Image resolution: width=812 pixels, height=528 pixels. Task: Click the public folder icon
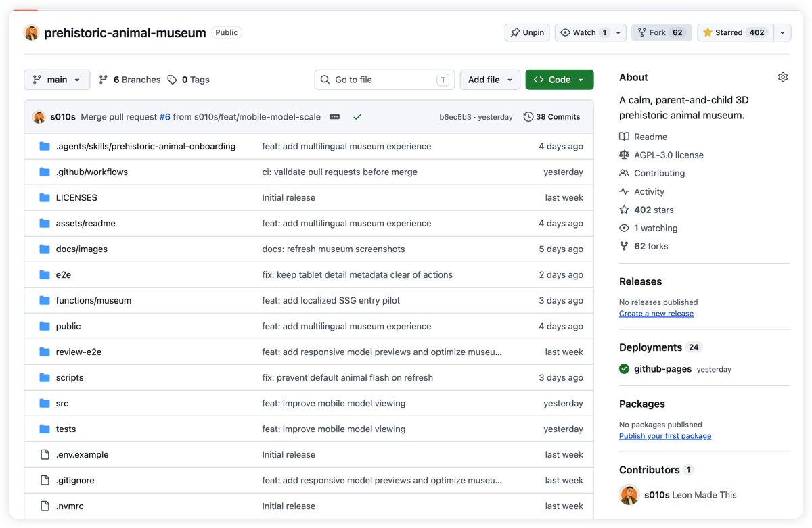45,326
